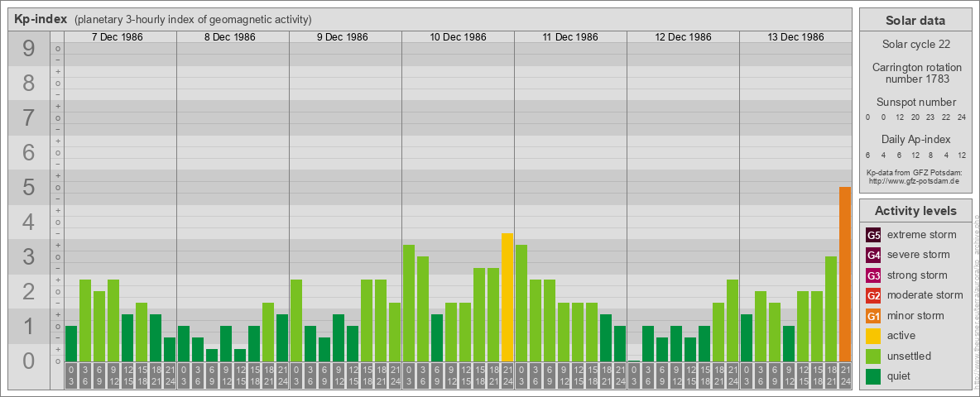Click the sunspot number value 20
Image resolution: width=980 pixels, height=397 pixels.
pos(915,117)
